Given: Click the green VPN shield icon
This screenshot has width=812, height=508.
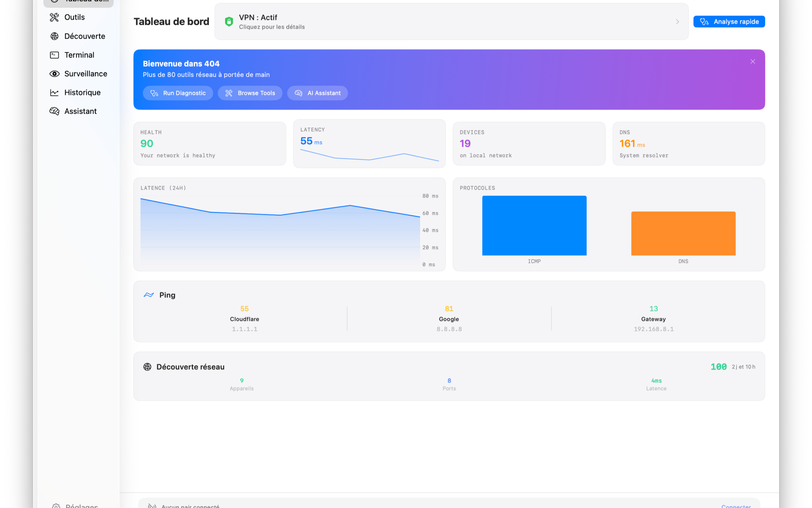Looking at the screenshot, I should (x=229, y=21).
